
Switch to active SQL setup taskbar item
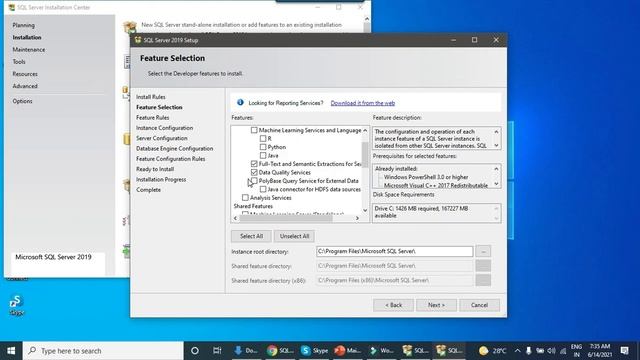tap(449, 351)
